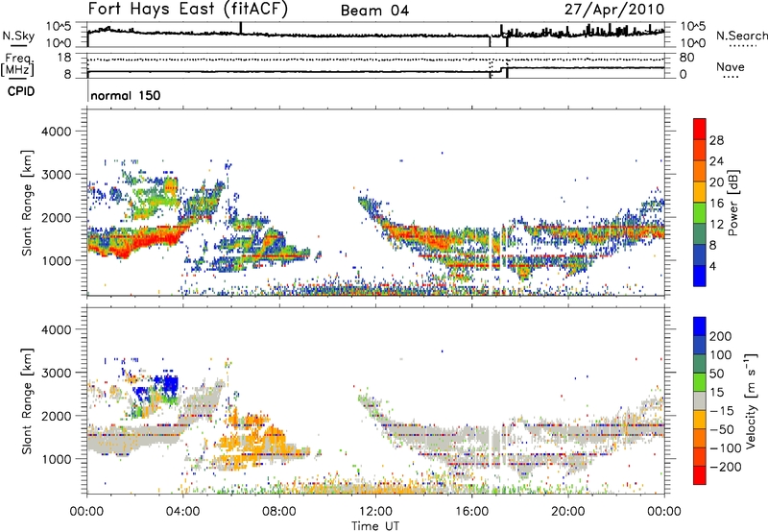The width and height of the screenshot is (768, 532).
Task: Select the '16' Power colorbar value
Action: pyautogui.click(x=716, y=204)
